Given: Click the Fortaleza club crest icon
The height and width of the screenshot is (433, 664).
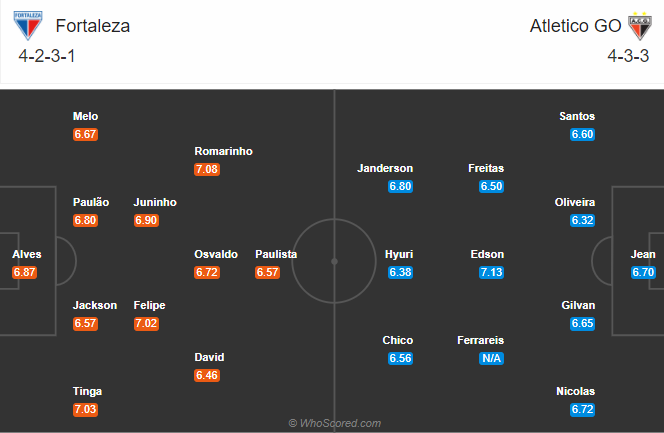Looking at the screenshot, I should click(x=28, y=26).
